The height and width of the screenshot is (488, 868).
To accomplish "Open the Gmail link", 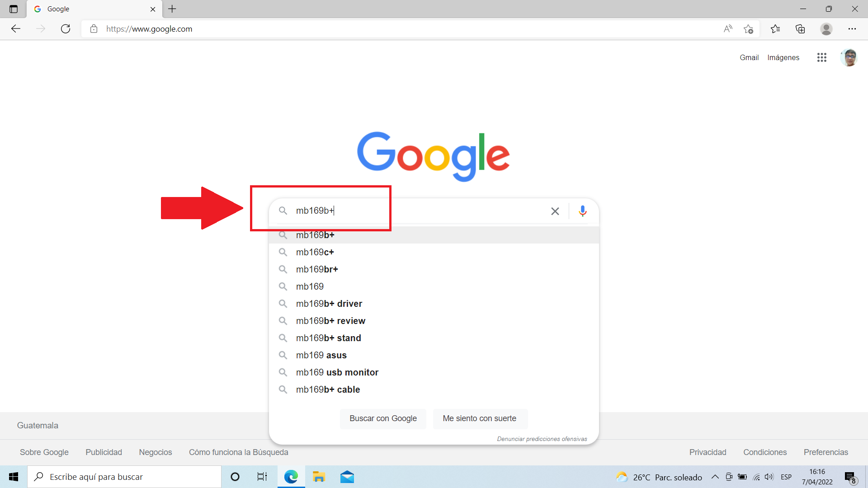I will pyautogui.click(x=749, y=57).
